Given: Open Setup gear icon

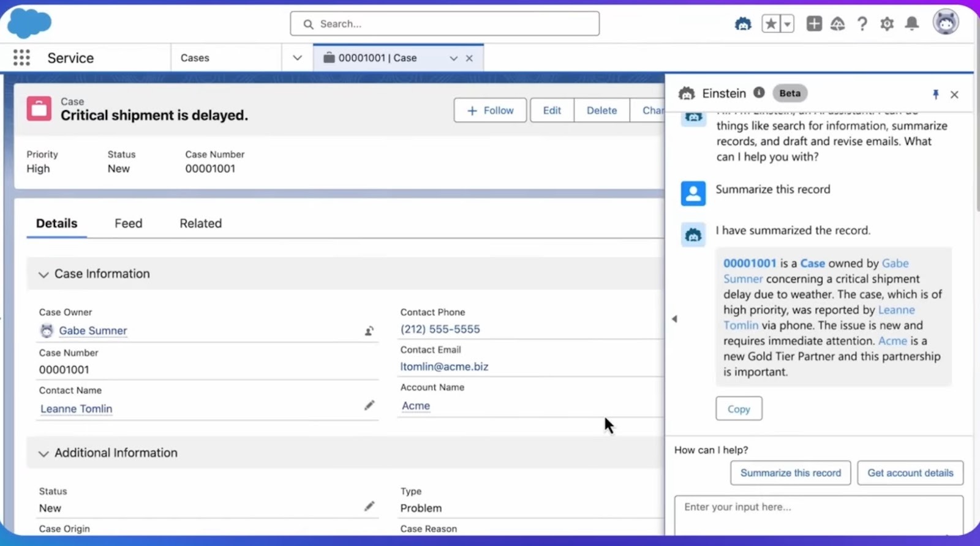Looking at the screenshot, I should click(887, 24).
